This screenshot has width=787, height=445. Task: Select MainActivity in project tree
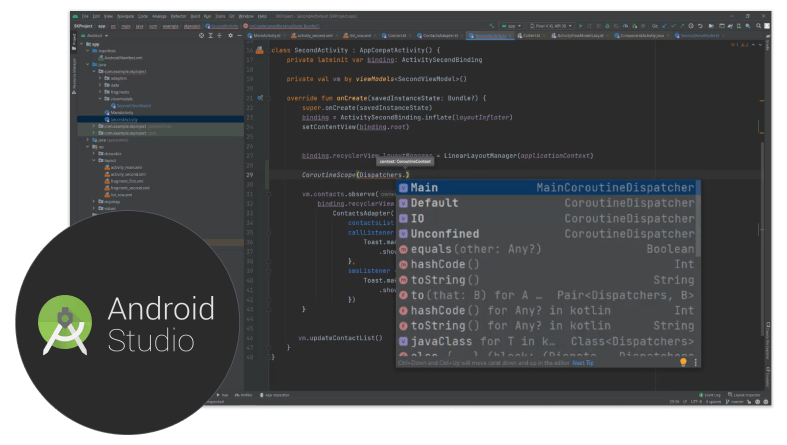click(119, 113)
